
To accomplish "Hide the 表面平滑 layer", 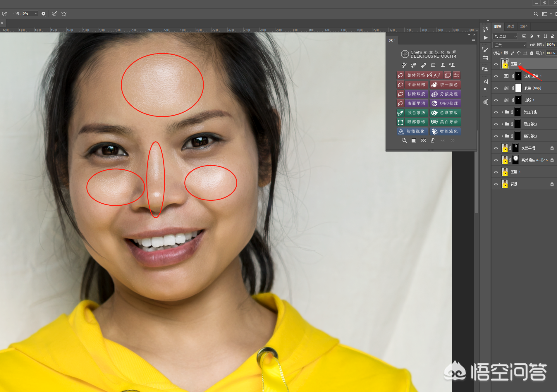I will [x=496, y=148].
